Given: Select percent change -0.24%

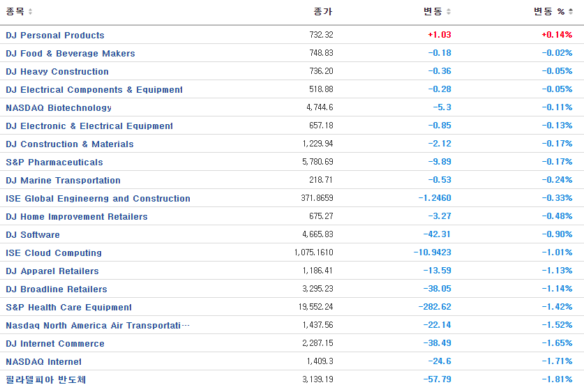Looking at the screenshot, I should pos(557,180).
